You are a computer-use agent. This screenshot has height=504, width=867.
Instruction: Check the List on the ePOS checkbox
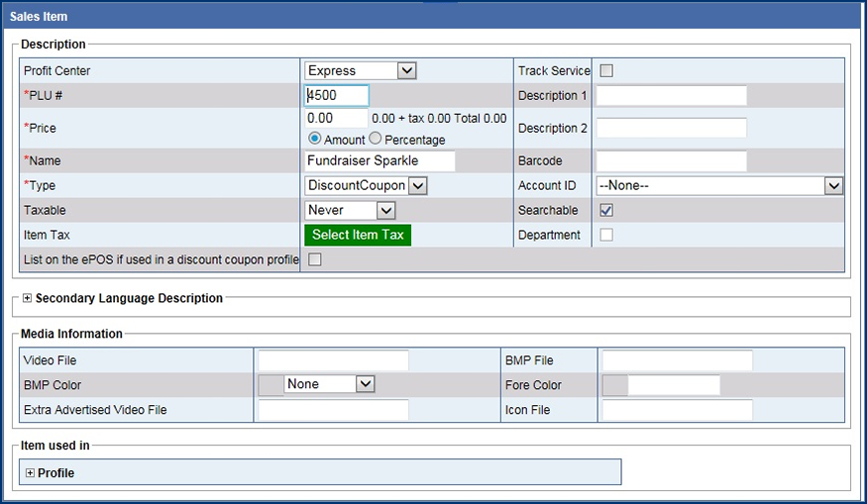click(315, 259)
